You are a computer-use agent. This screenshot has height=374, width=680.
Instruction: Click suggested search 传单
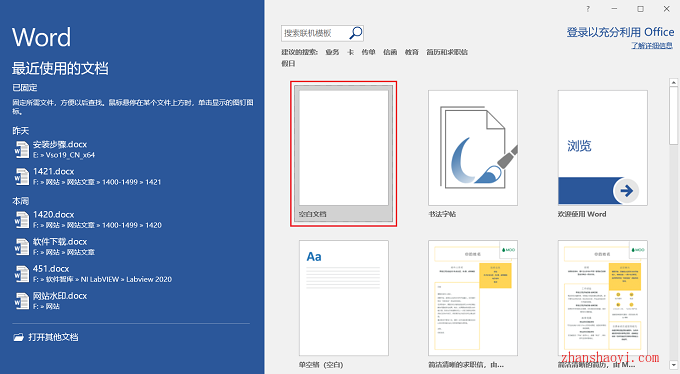pos(368,52)
